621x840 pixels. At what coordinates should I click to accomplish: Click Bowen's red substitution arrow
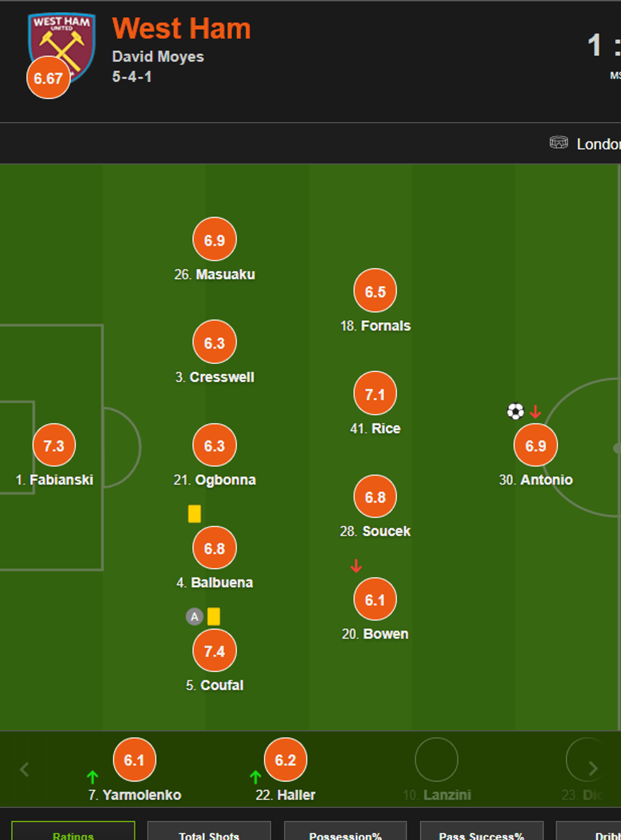point(356,565)
